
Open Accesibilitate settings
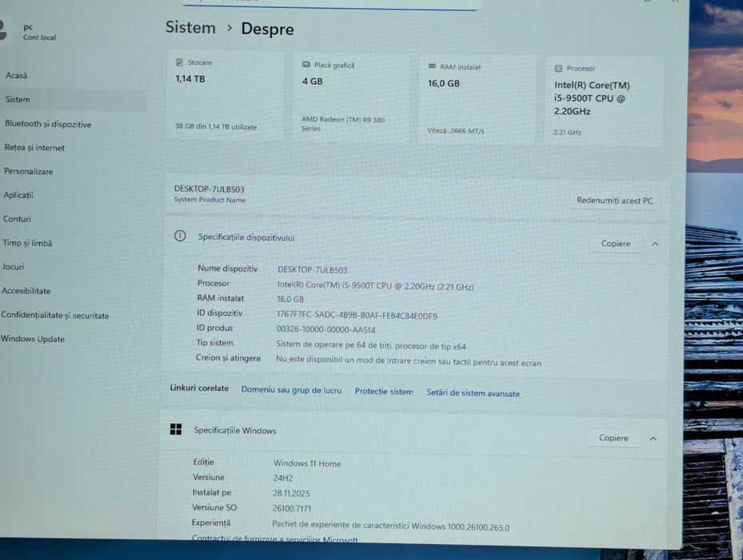pos(26,291)
